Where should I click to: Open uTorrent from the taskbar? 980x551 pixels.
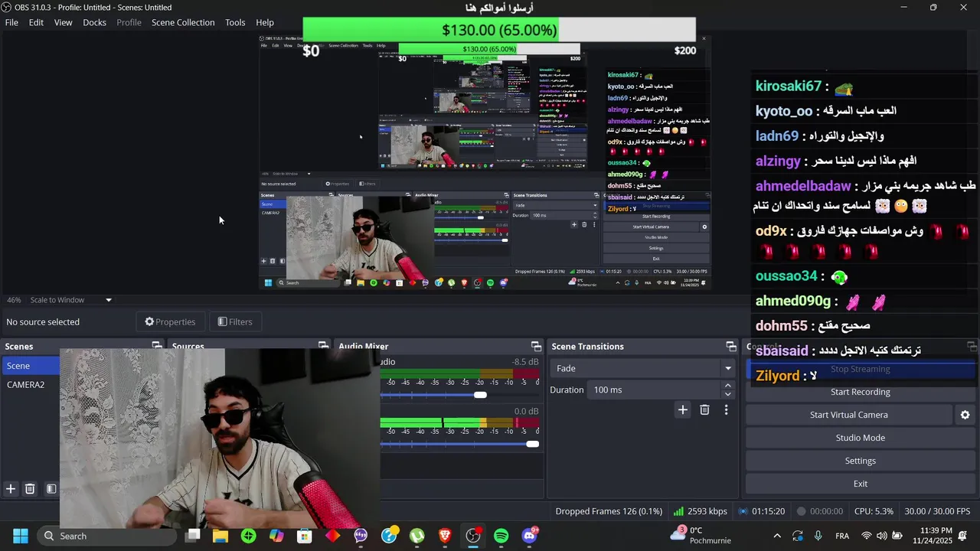click(416, 536)
